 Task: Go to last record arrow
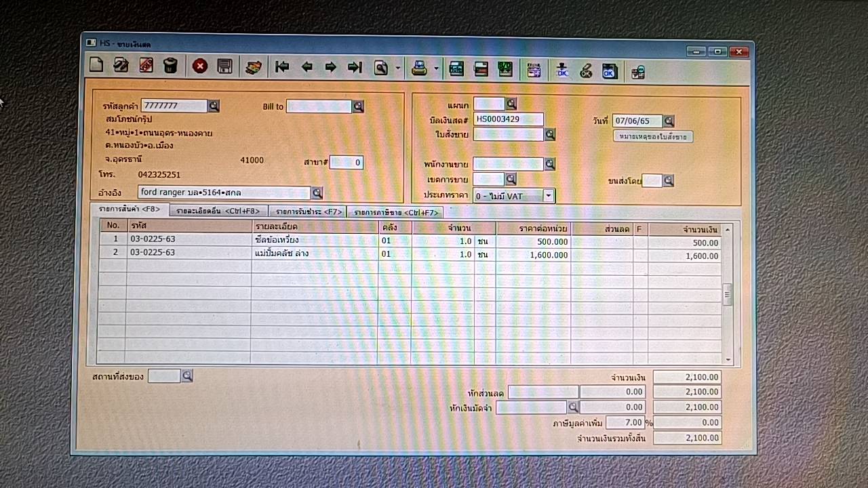[x=355, y=66]
